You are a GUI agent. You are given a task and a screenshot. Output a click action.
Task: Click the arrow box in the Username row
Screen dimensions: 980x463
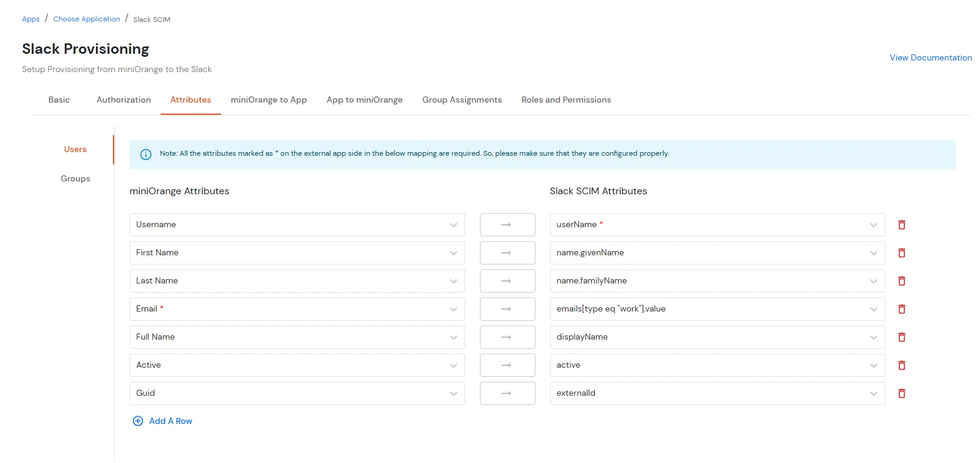click(507, 225)
